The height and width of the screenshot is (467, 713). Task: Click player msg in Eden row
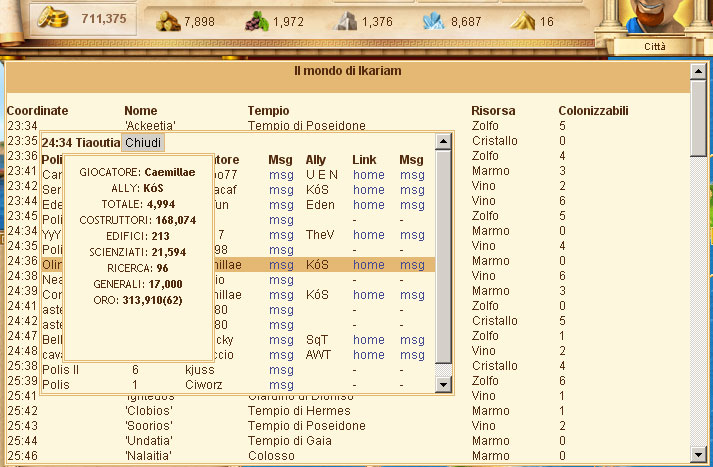coord(281,205)
